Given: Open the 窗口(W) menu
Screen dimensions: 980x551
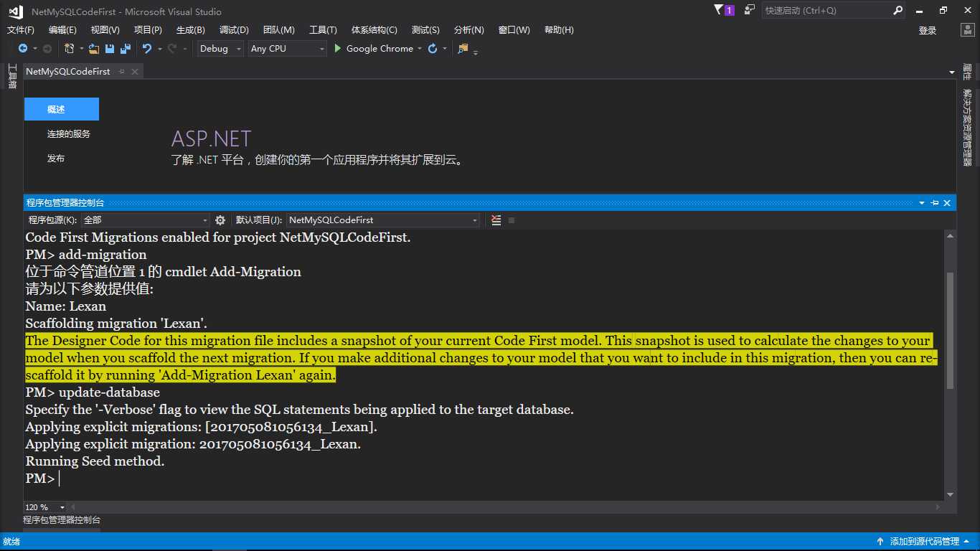Looking at the screenshot, I should point(514,30).
